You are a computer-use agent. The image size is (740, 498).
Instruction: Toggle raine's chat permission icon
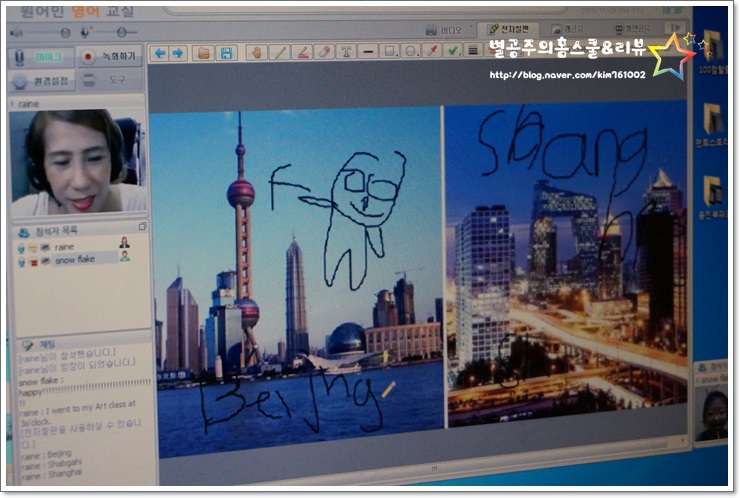[x=33, y=248]
